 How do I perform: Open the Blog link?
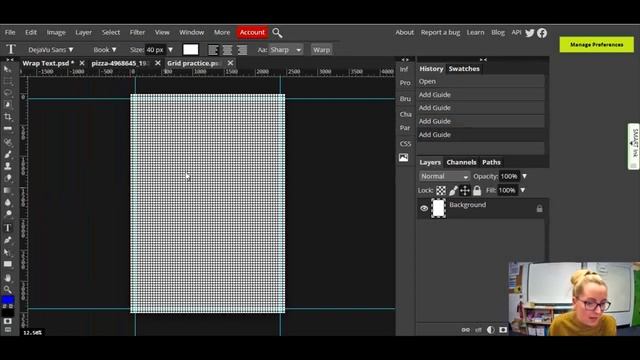498,32
